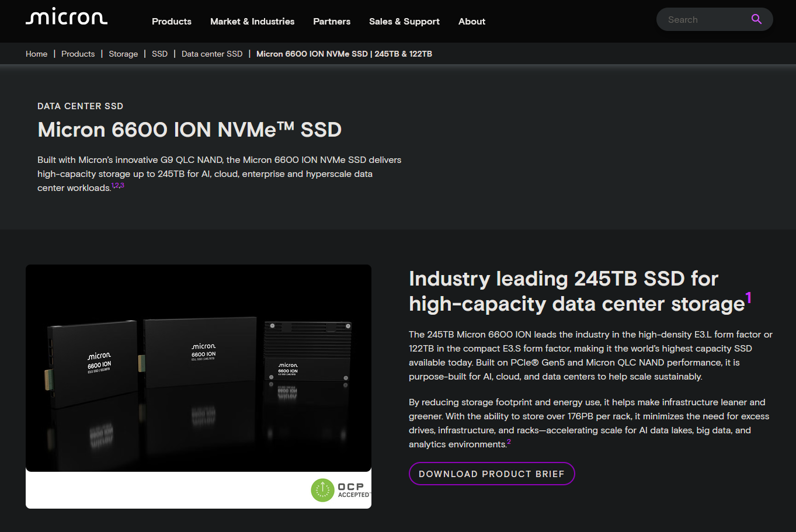Click the paragraph starting 'The 245TB Micron 6600 ION'

point(590,356)
